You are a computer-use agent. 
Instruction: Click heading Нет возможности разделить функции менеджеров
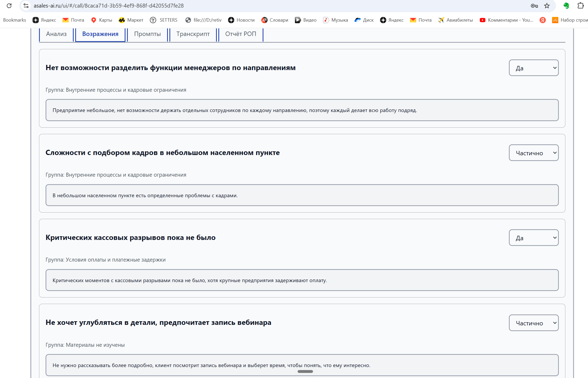coord(170,68)
